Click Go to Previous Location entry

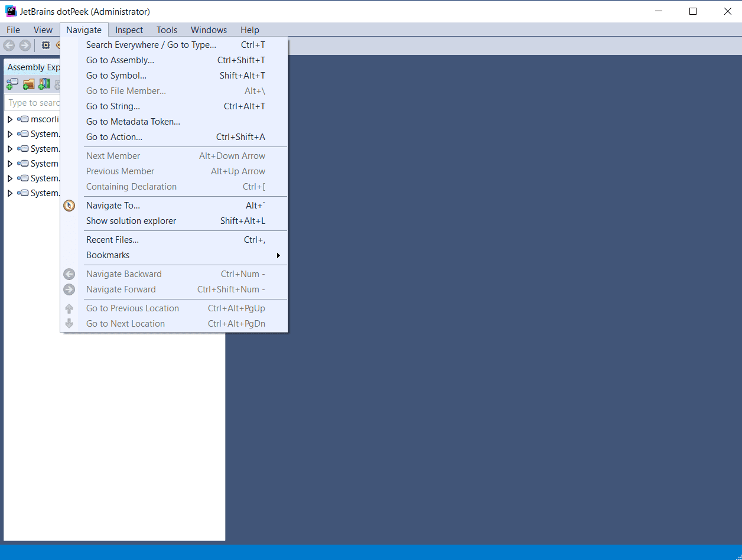click(x=174, y=308)
